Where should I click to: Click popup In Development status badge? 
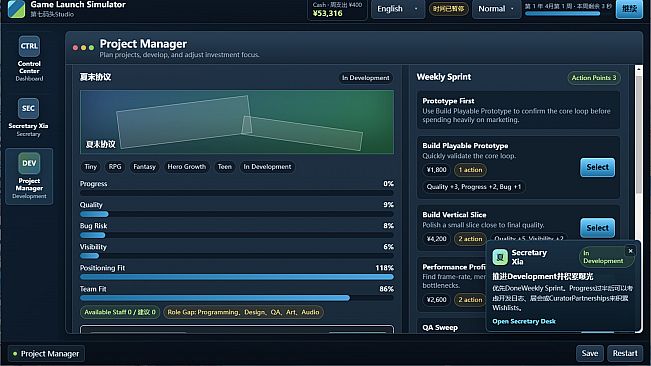[x=606, y=257]
